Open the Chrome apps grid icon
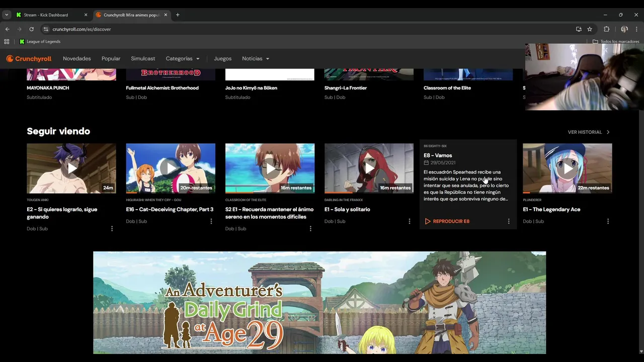Screen dimensions: 644x362 7,42
